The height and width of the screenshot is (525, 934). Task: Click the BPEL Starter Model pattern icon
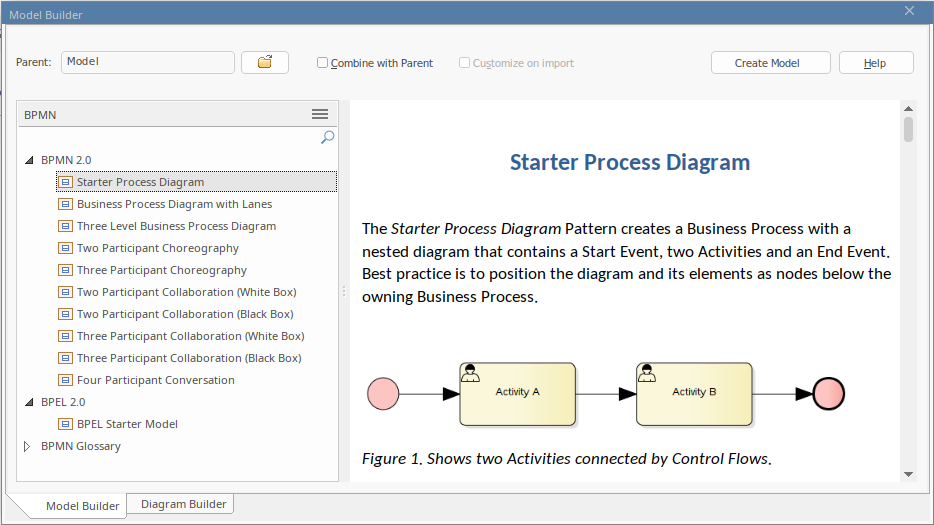coord(66,424)
